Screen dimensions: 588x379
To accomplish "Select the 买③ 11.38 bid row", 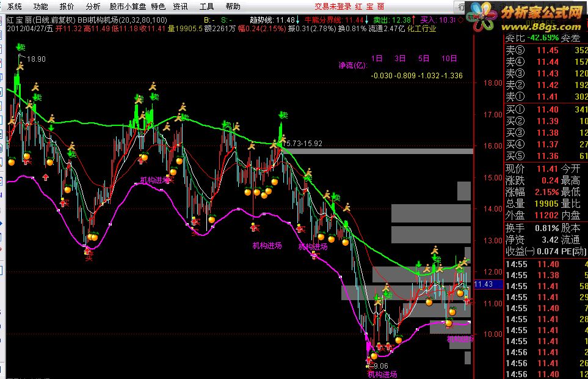I will (546, 133).
